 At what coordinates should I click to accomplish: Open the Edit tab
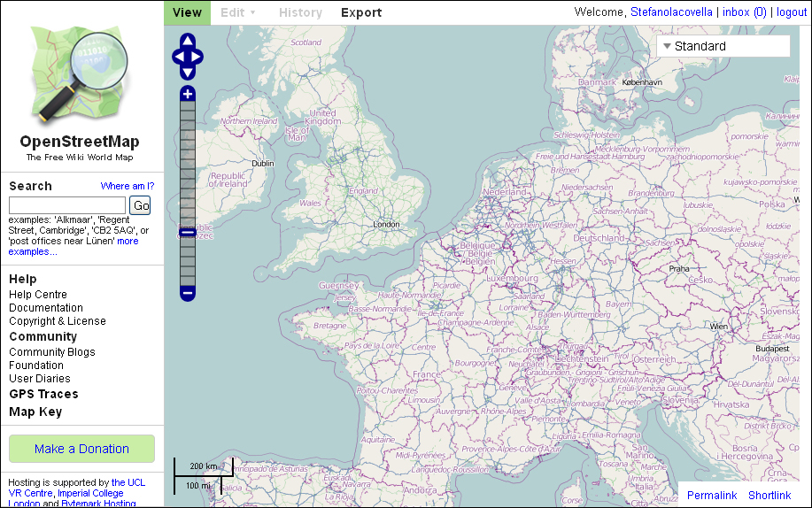pos(233,12)
